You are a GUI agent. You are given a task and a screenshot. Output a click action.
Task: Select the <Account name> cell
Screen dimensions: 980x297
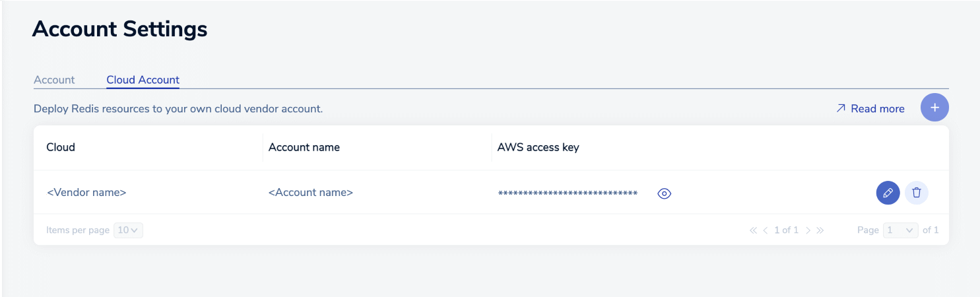click(311, 193)
